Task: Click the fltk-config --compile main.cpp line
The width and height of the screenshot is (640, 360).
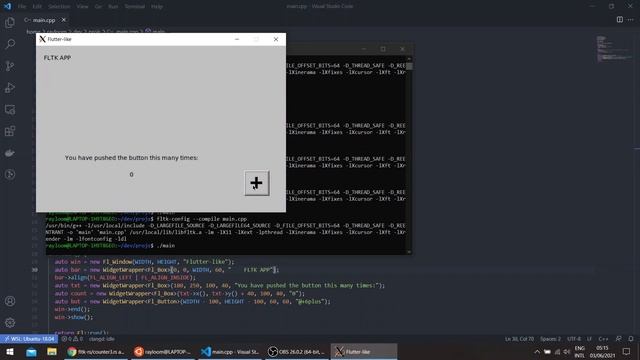Action: [147, 219]
